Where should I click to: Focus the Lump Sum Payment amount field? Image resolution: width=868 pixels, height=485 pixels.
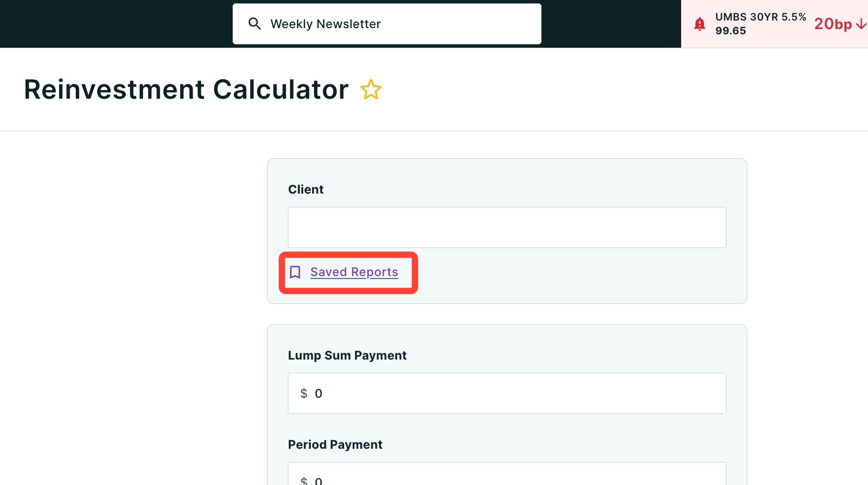click(507, 393)
